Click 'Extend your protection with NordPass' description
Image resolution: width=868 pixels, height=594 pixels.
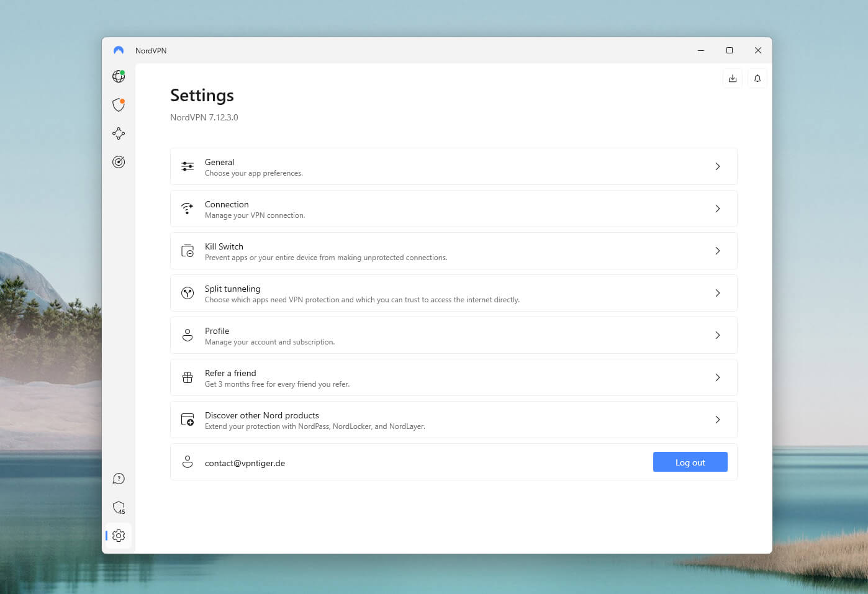(315, 426)
